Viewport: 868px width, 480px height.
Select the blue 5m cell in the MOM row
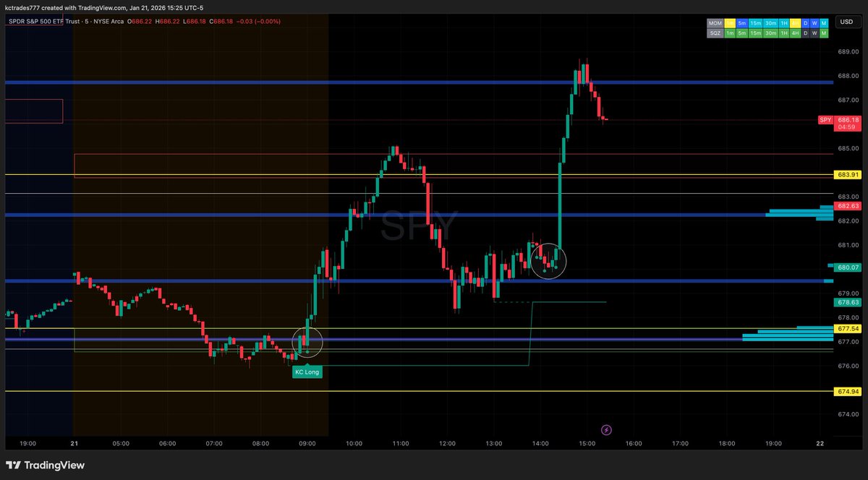(x=742, y=23)
